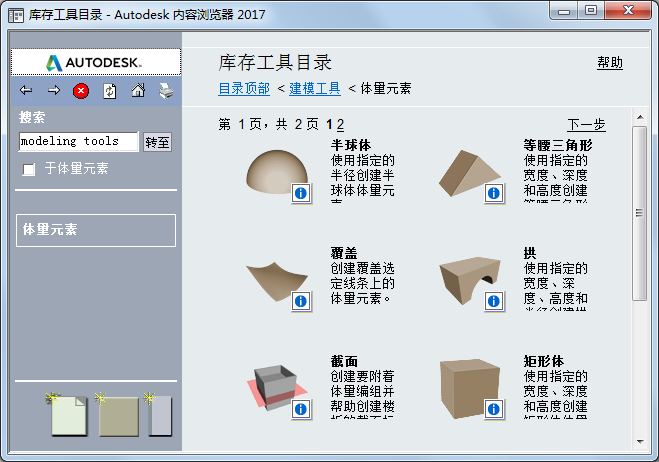Select the 等腰三角形 wedge thumbnail
The width and height of the screenshot is (659, 462).
tap(469, 172)
